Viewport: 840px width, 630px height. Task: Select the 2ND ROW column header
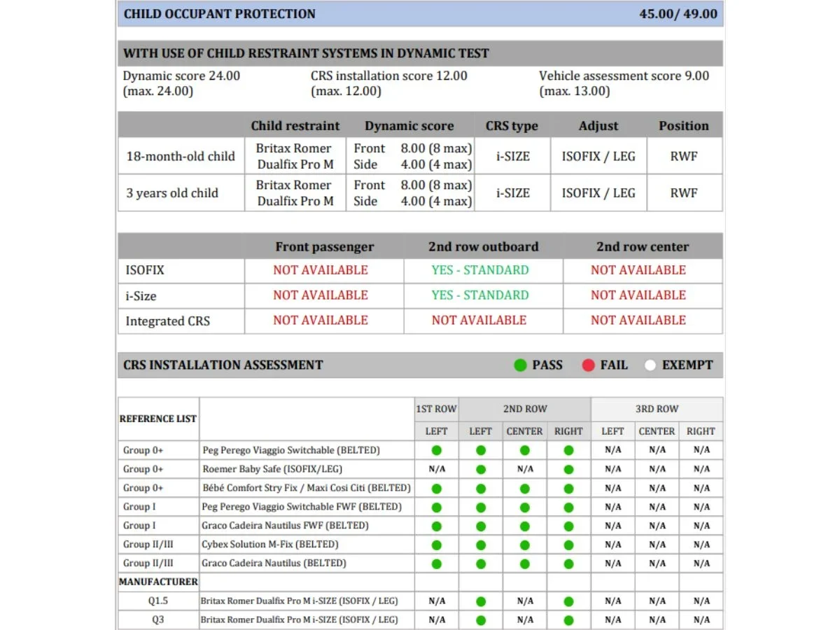pos(524,409)
